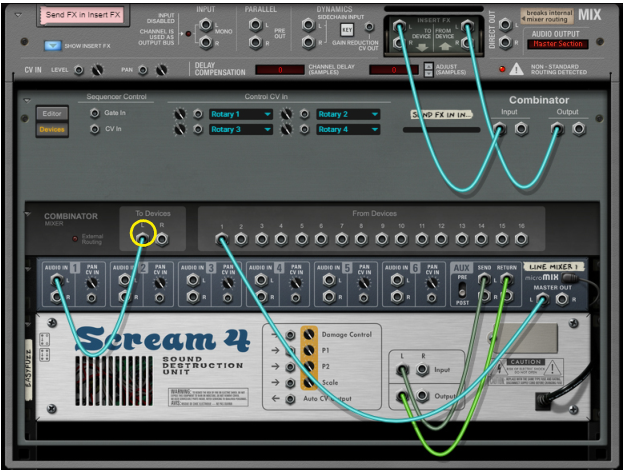Select the Combinator Editor button
624x470 pixels.
tap(52, 113)
